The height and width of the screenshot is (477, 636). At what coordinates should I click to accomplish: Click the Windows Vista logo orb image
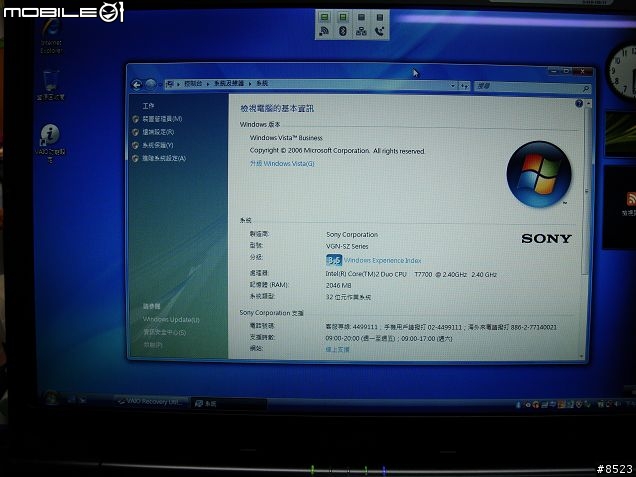(539, 174)
